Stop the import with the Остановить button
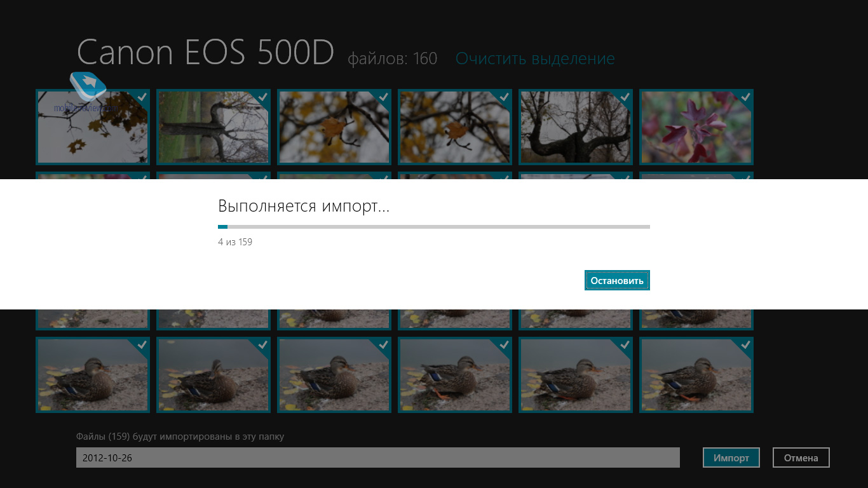This screenshot has width=868, height=488. [617, 280]
